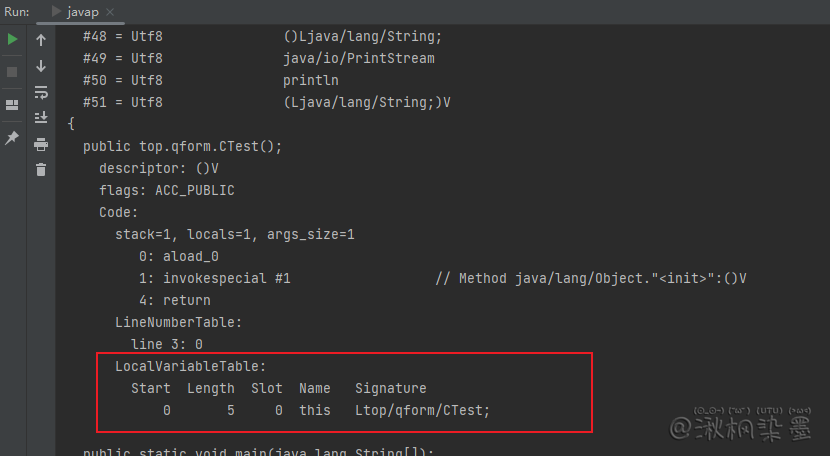
Task: Toggle Soft-Wrap for console output
Action: [x=41, y=92]
